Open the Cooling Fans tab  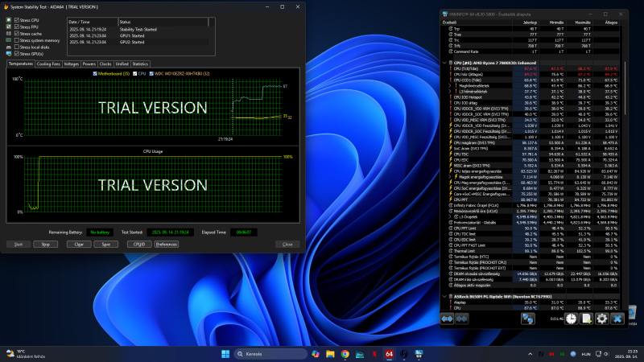(48, 64)
